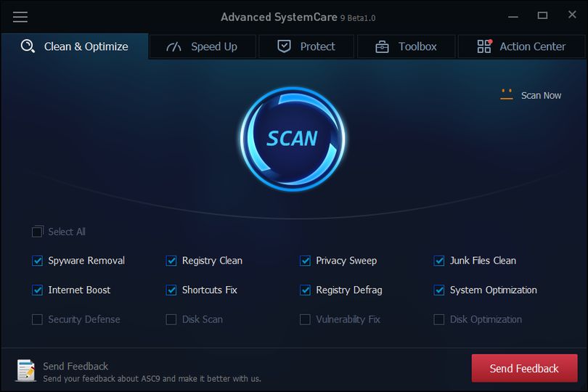Enable Vulnerability Fix checkbox

305,319
